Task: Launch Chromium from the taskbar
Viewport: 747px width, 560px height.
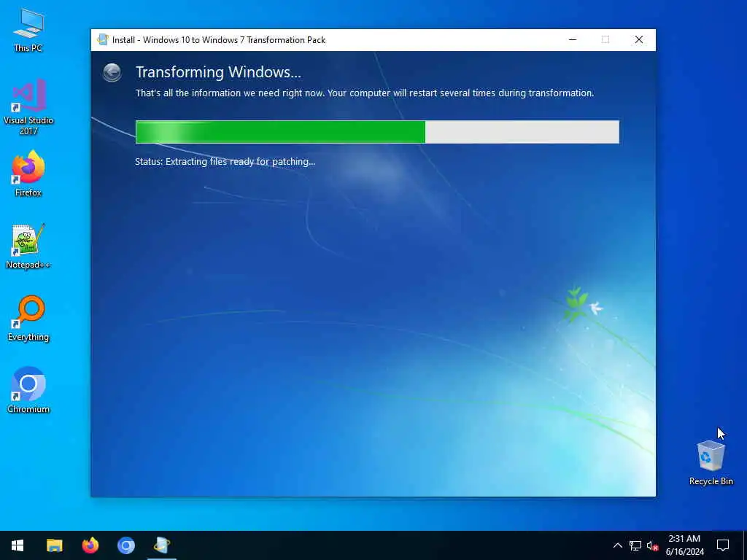Action: tap(125, 545)
